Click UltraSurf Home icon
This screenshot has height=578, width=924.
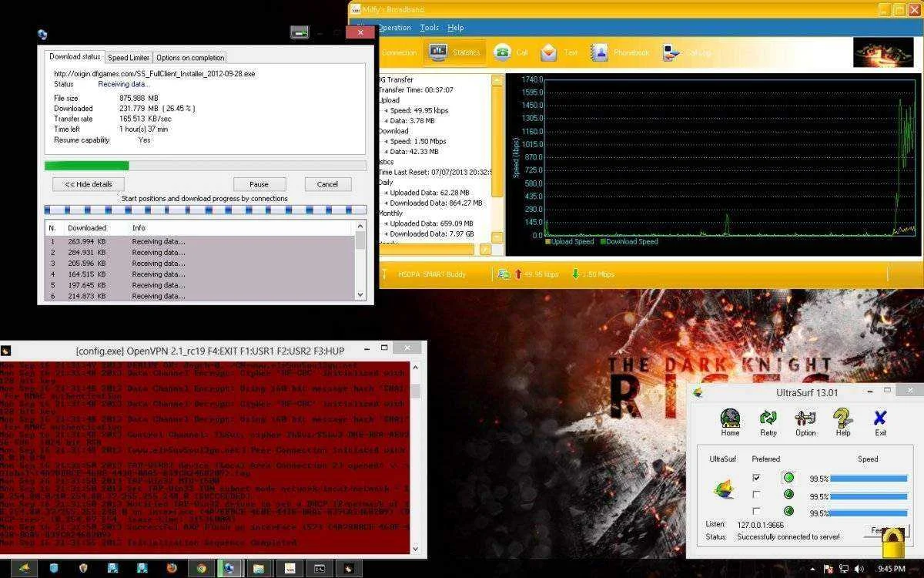[730, 423]
